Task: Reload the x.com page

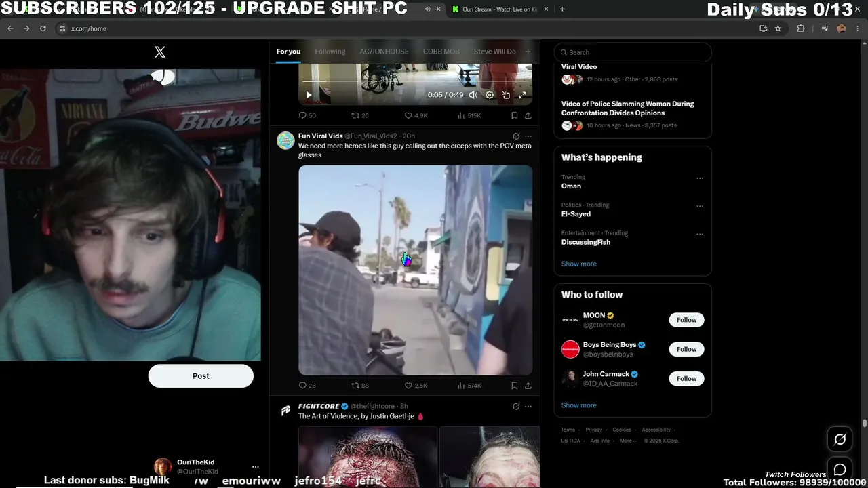Action: [x=43, y=28]
